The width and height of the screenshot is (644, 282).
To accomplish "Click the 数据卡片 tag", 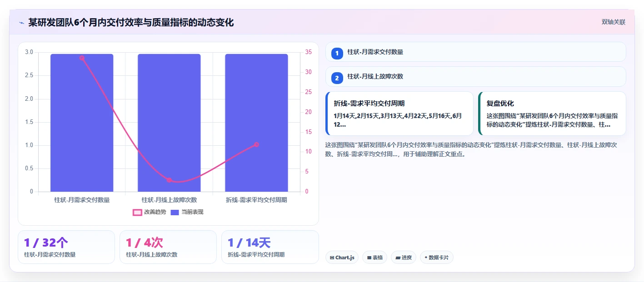I will 437,257.
